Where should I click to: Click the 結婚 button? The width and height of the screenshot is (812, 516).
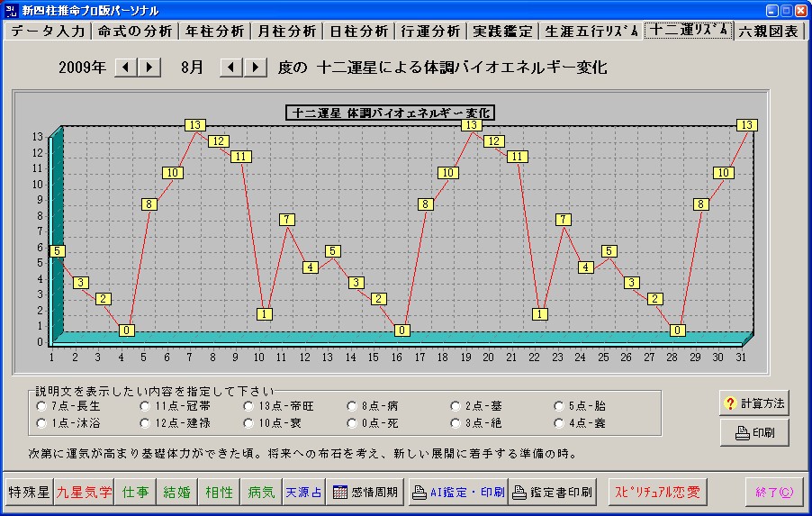coord(177,493)
